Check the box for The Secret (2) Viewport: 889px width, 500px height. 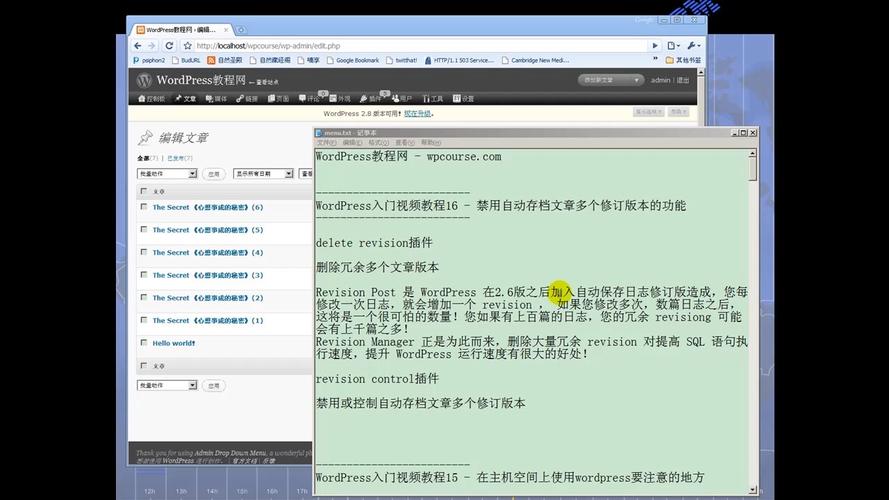[143, 298]
